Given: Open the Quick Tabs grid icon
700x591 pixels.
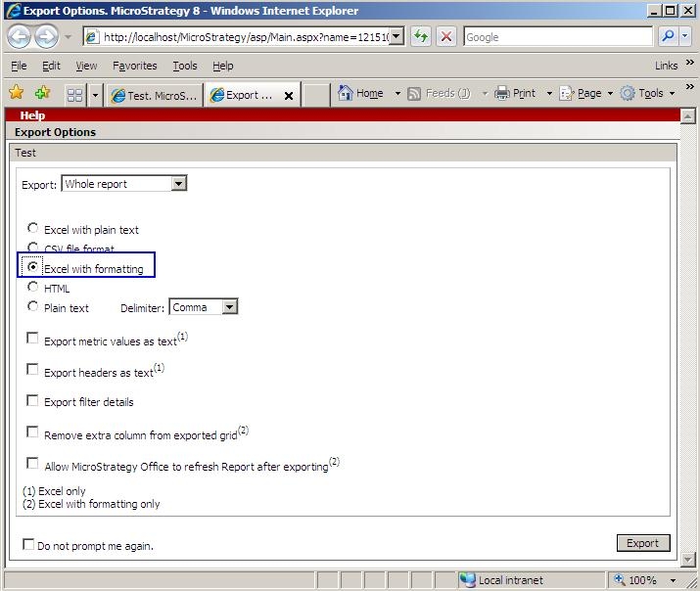Looking at the screenshot, I should (74, 95).
